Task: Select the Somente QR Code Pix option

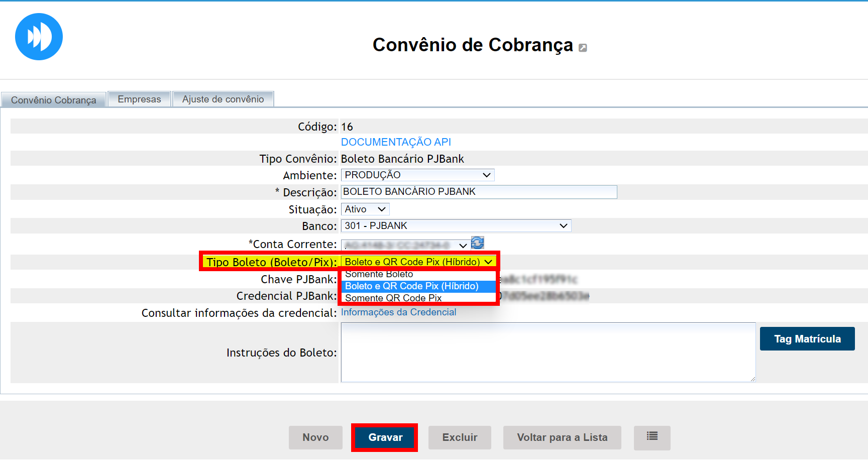Action: [393, 298]
